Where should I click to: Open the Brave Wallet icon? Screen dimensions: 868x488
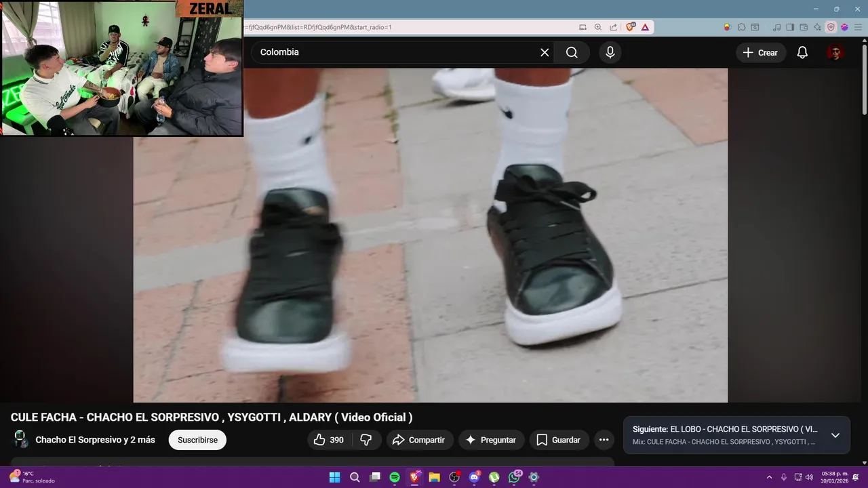tap(804, 27)
